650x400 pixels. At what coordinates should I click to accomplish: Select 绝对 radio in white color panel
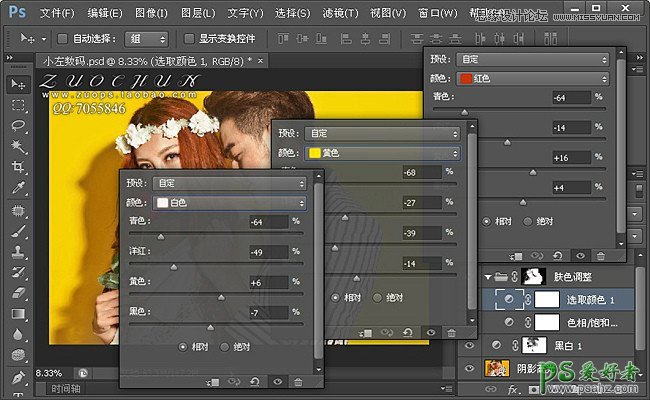tap(224, 346)
